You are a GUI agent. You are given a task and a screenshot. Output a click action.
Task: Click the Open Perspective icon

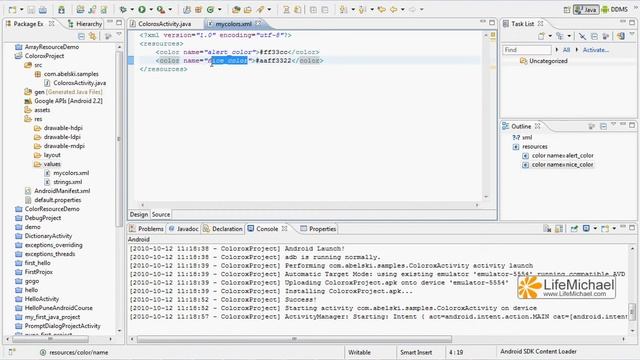(x=567, y=9)
